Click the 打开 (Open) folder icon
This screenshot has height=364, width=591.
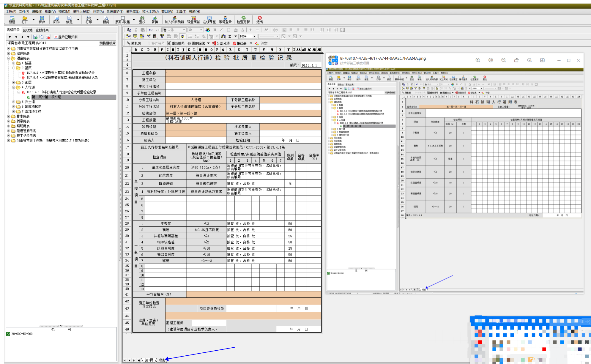[x=25, y=20]
